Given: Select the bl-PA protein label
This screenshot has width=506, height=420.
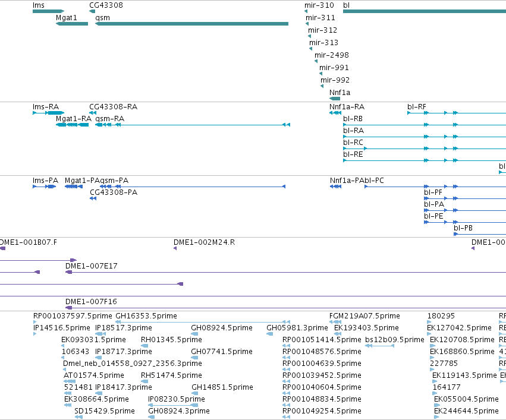Looking at the screenshot, I should pos(434,204).
